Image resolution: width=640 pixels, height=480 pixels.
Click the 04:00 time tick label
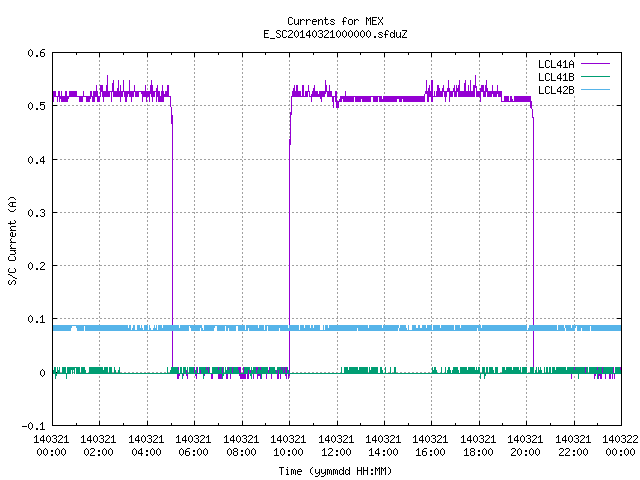(x=146, y=452)
